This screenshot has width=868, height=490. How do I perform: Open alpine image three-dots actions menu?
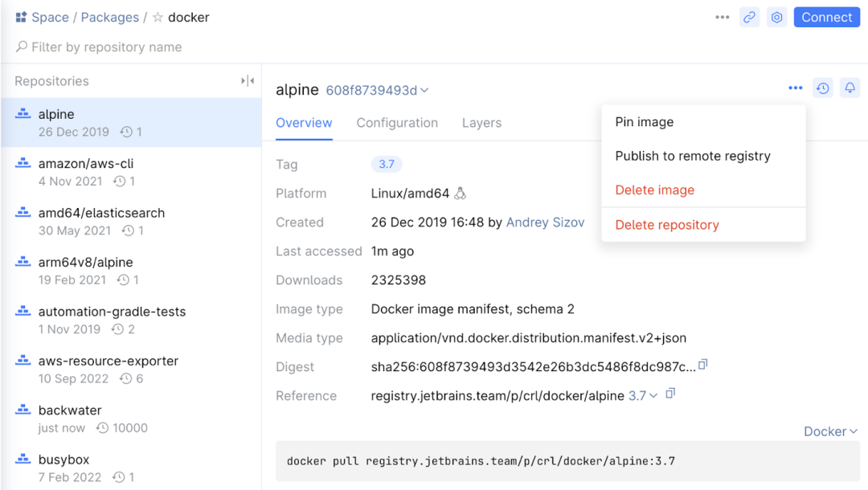click(796, 88)
